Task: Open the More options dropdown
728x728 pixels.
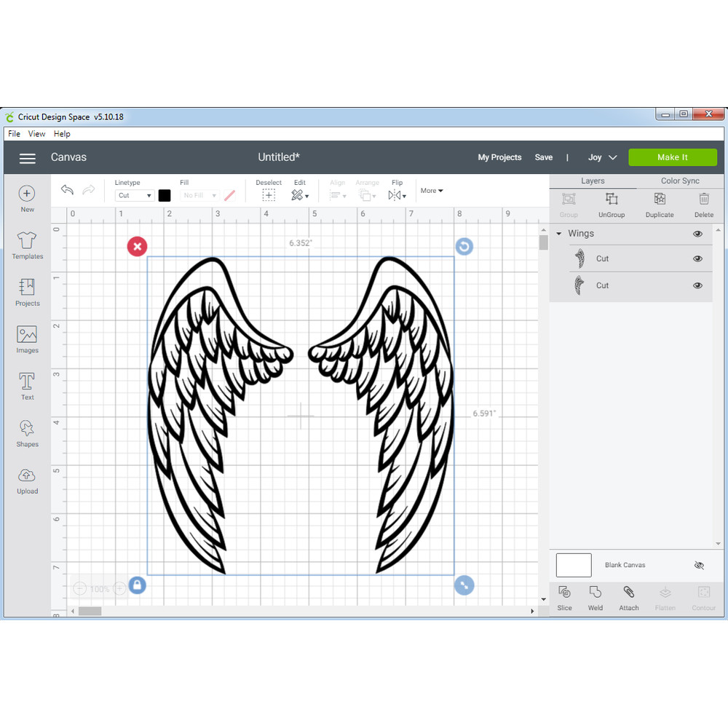Action: pos(431,190)
